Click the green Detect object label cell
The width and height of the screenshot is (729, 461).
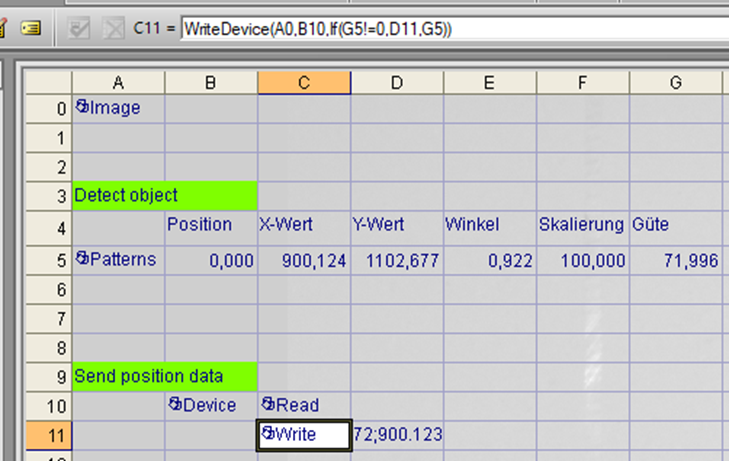[164, 195]
